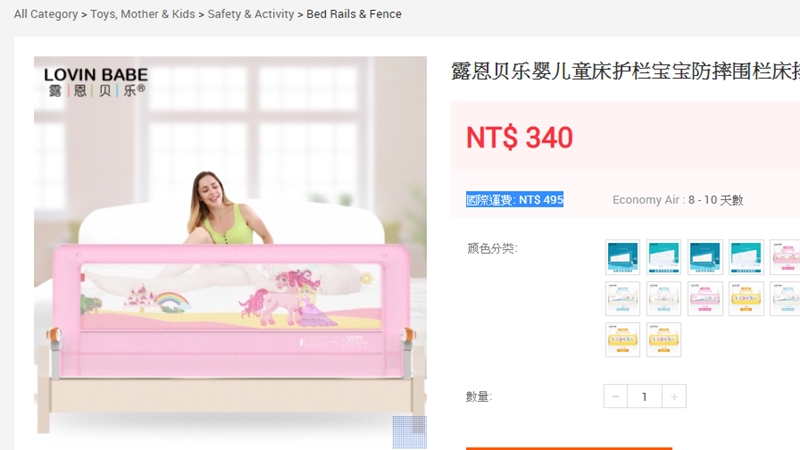This screenshot has width=800, height=450.
Task: Select Bed Rails & Fence breadcrumb
Action: tap(354, 14)
